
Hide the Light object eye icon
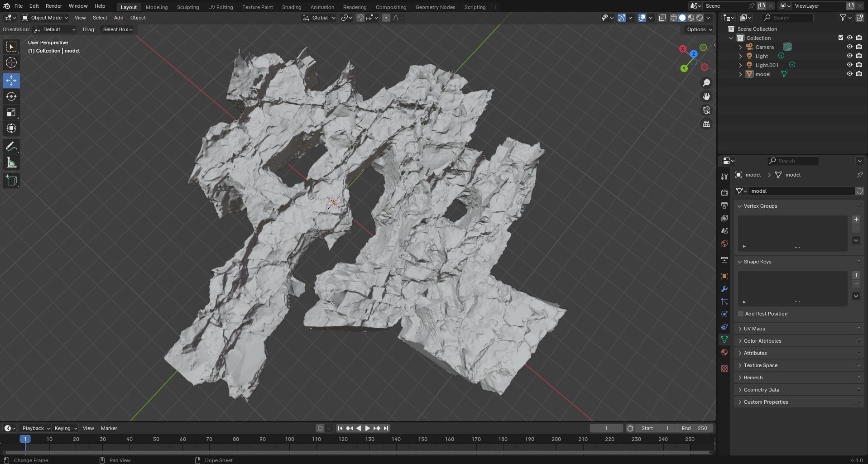pyautogui.click(x=849, y=56)
